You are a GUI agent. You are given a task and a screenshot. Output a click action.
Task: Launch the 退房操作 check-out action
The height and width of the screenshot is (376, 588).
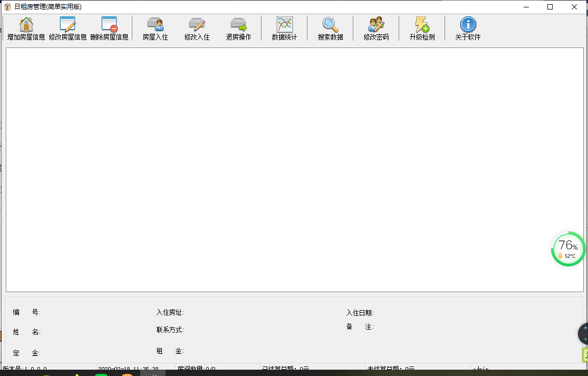(x=238, y=25)
